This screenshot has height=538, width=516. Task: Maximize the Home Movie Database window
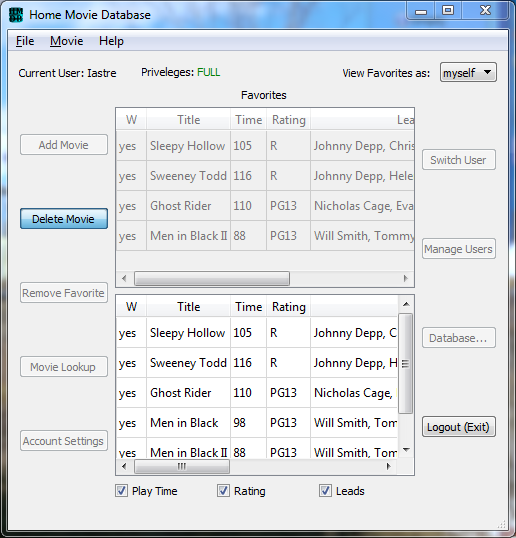pyautogui.click(x=448, y=11)
